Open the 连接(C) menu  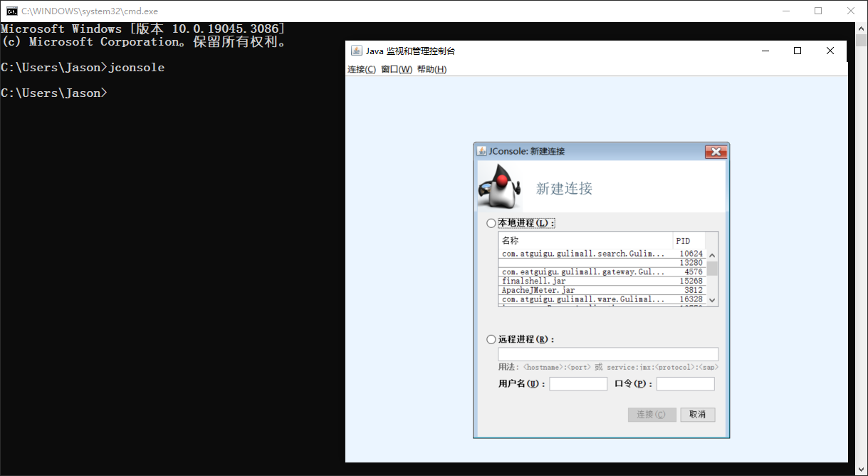[362, 69]
